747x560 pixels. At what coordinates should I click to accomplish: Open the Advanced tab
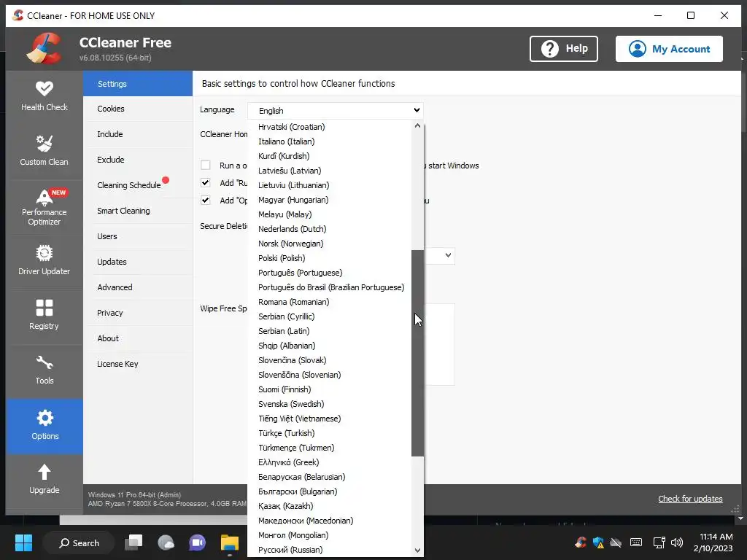click(x=138, y=287)
